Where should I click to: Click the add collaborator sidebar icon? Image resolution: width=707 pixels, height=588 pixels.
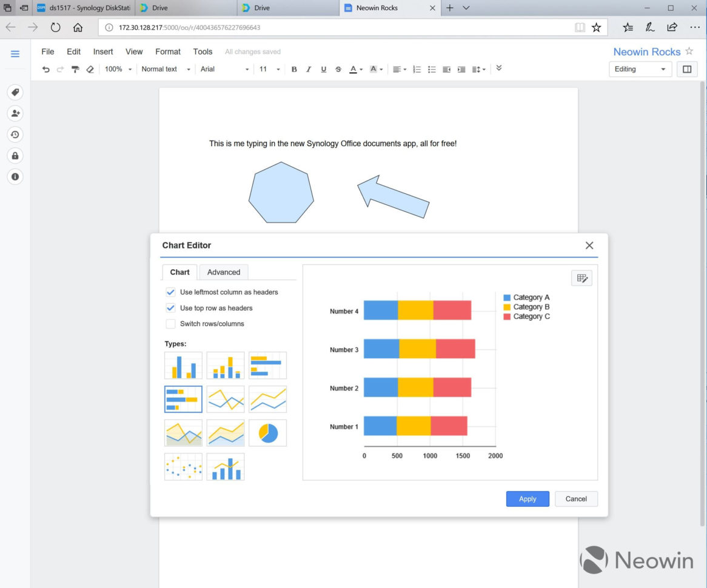tap(15, 113)
